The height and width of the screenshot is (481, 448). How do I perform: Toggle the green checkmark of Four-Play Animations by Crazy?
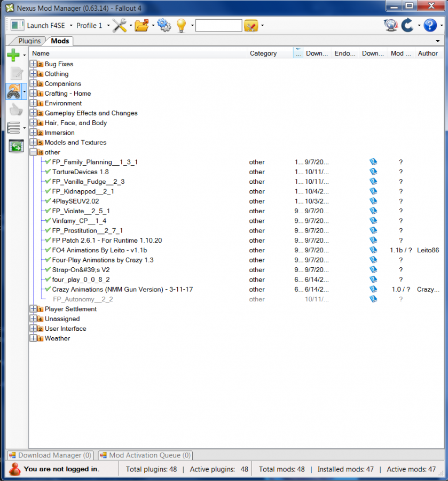point(48,260)
